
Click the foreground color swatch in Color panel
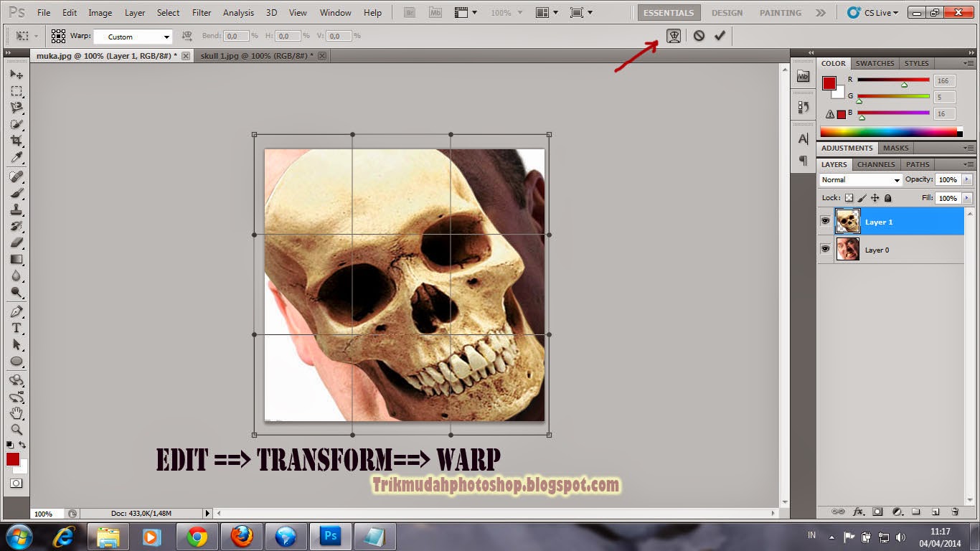[x=829, y=83]
